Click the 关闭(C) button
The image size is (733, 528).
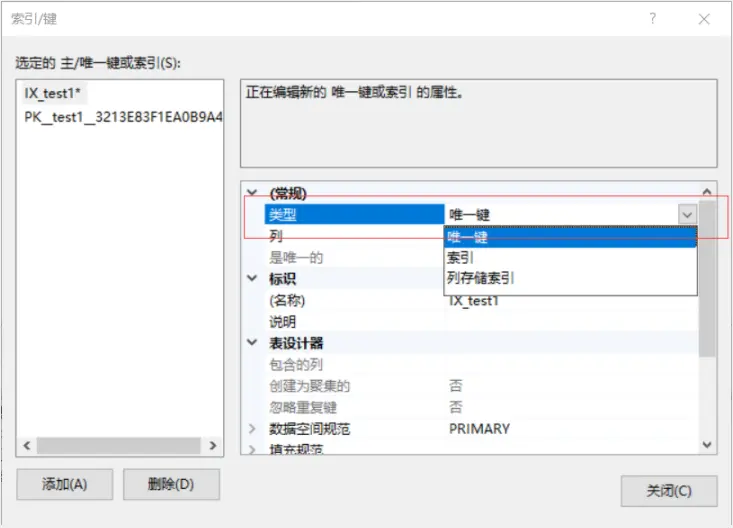[x=669, y=491]
